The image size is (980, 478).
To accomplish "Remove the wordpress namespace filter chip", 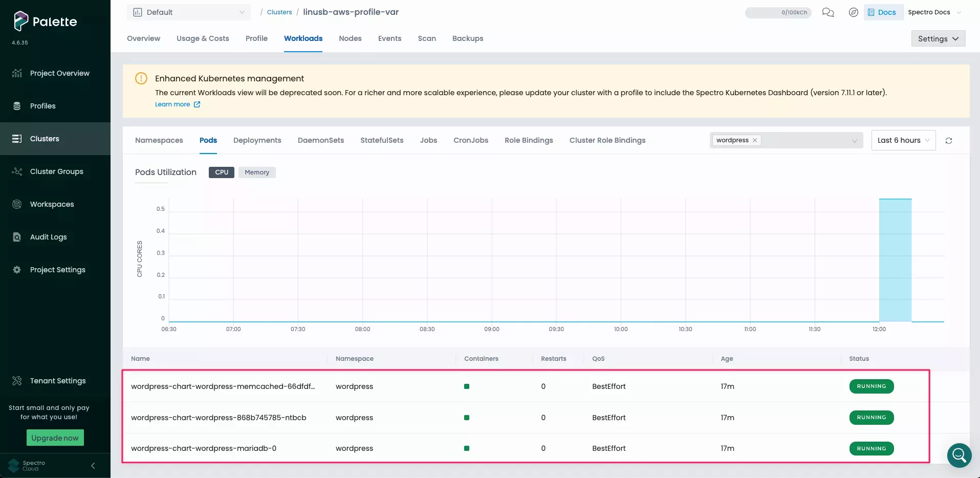I will 754,140.
